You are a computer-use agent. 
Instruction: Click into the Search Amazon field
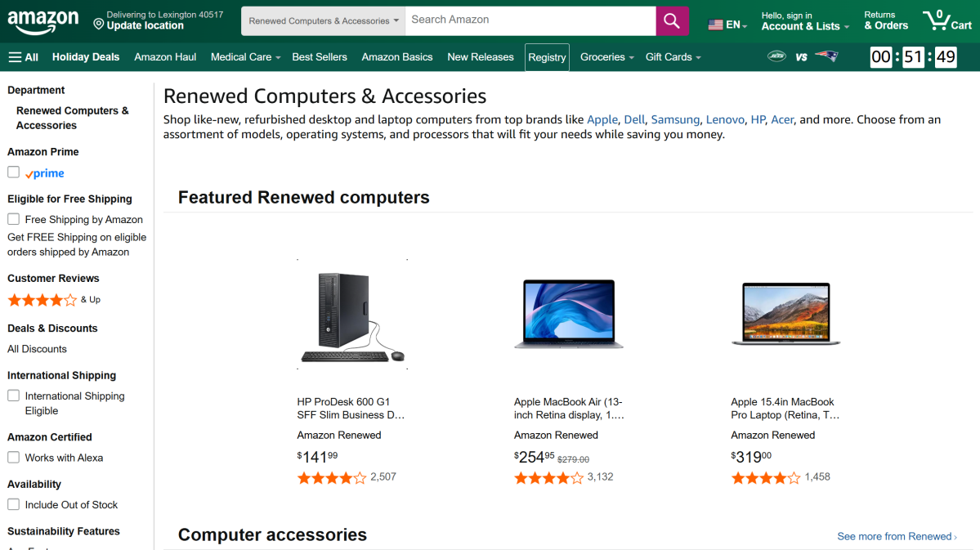530,20
